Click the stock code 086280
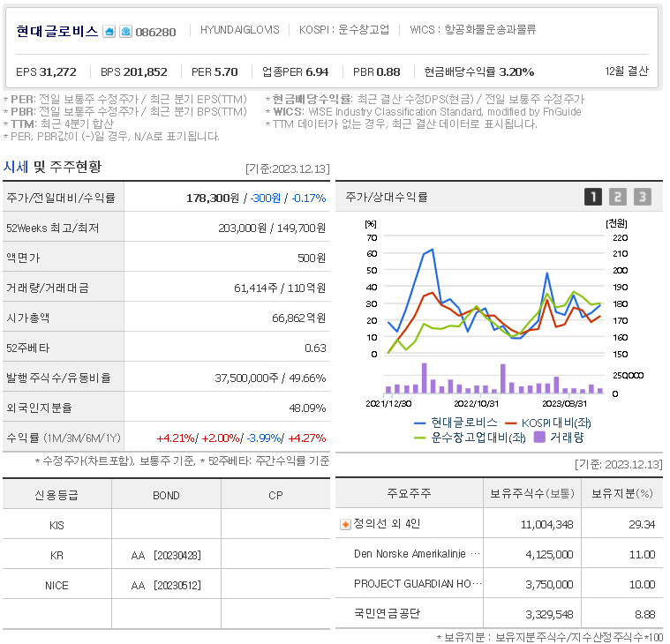670x644 pixels. point(155,32)
